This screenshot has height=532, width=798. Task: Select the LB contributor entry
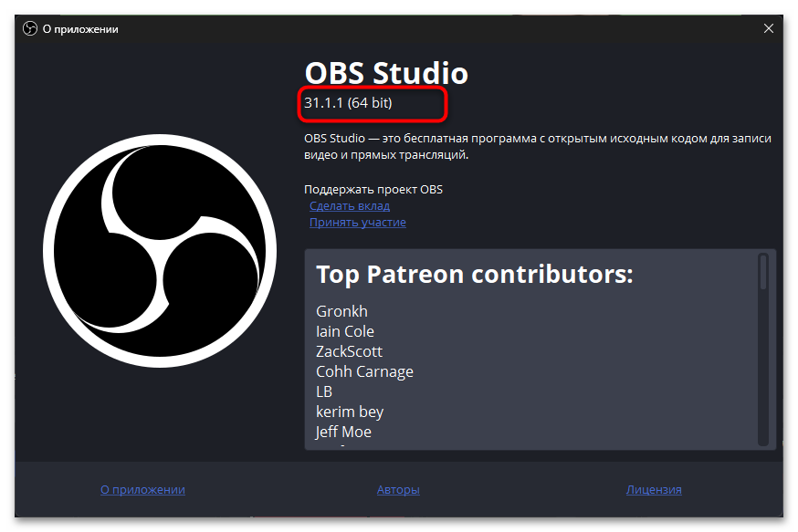pyautogui.click(x=324, y=391)
